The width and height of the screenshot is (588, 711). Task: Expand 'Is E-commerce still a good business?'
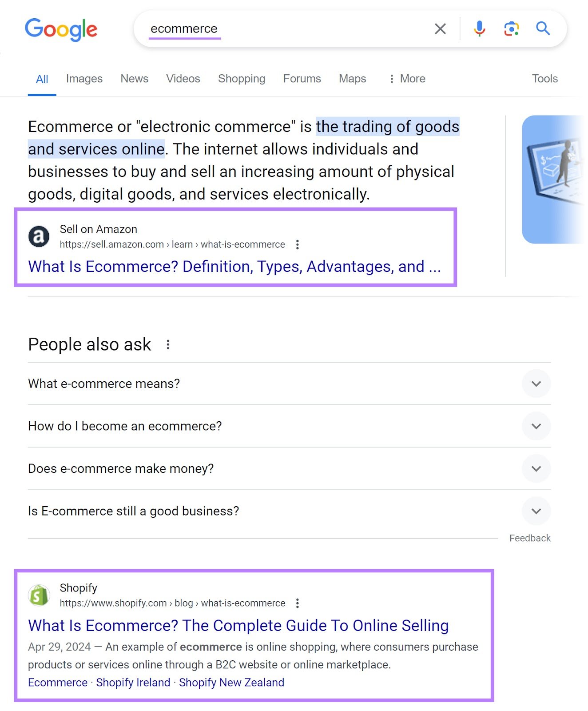click(289, 511)
